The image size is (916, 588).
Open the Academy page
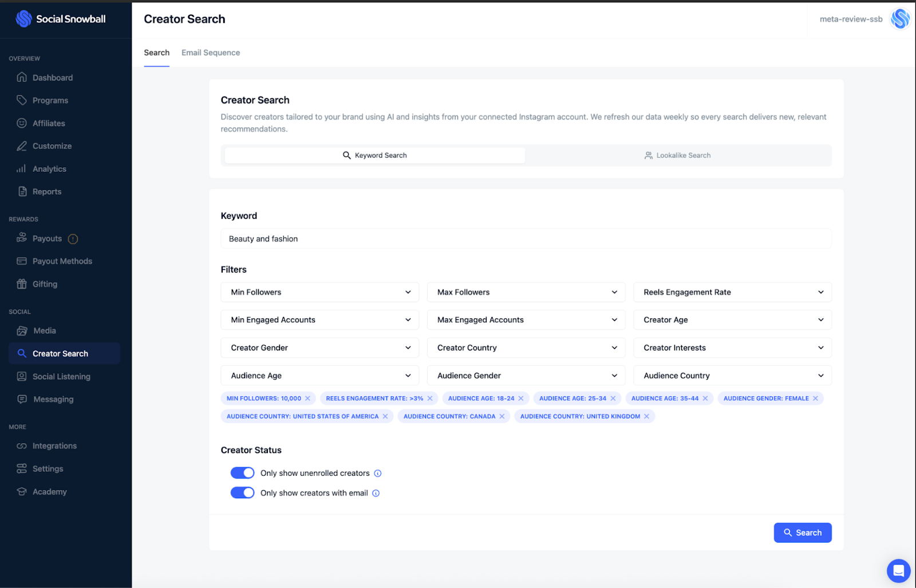[49, 491]
